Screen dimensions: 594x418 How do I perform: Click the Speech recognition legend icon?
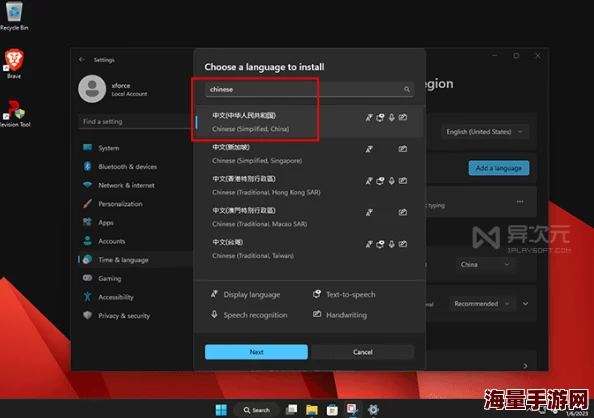[214, 315]
